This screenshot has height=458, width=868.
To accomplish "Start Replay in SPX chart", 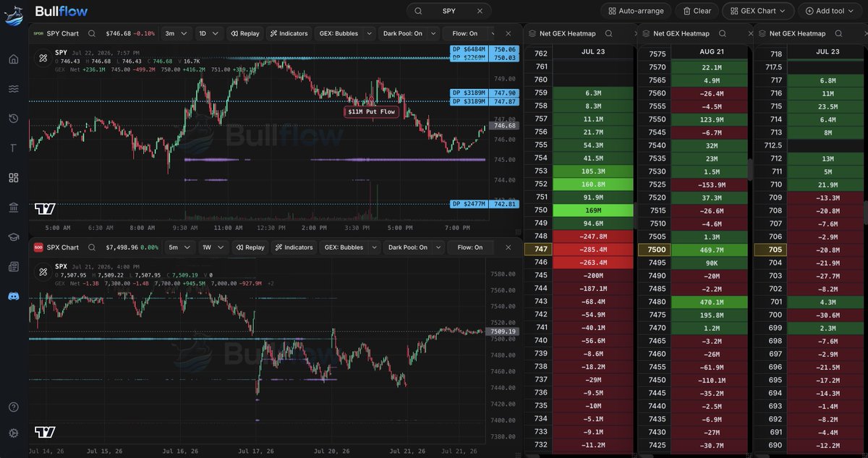I will coord(250,247).
